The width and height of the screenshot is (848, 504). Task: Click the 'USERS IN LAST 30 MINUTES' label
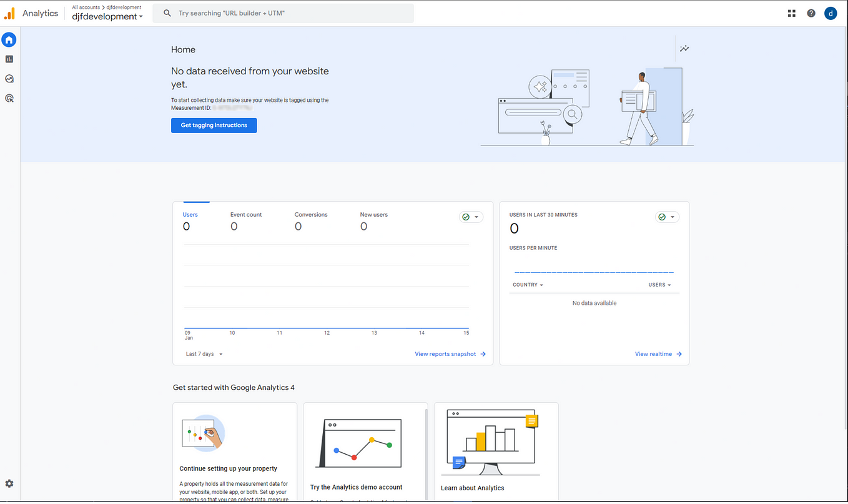[x=543, y=215]
